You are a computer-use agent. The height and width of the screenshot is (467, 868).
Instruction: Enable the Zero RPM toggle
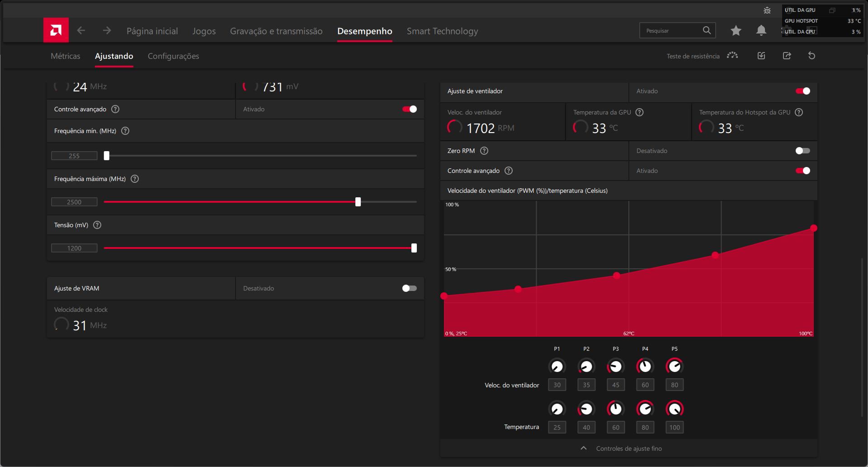(x=802, y=151)
